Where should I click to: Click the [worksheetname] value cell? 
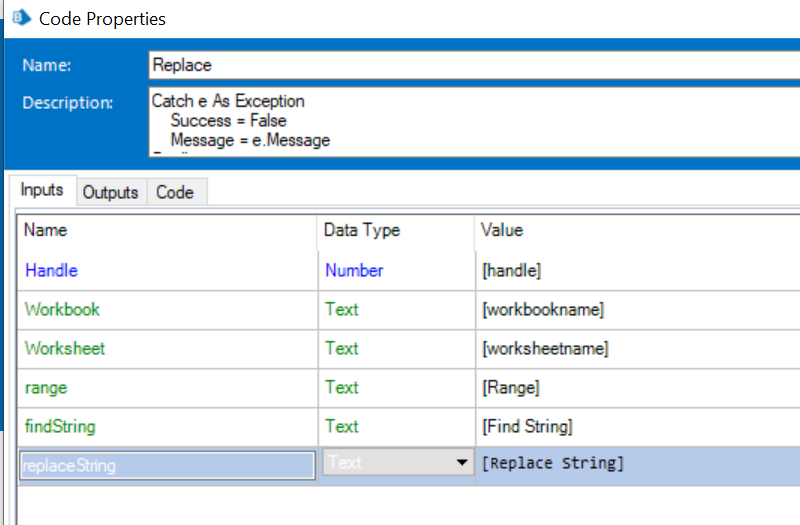(545, 349)
